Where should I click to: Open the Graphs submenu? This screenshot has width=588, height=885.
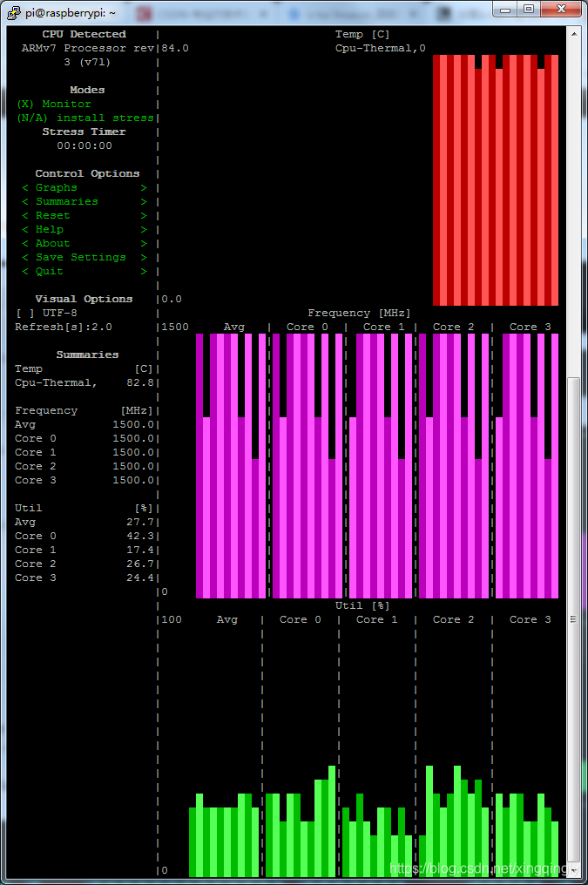pos(84,187)
